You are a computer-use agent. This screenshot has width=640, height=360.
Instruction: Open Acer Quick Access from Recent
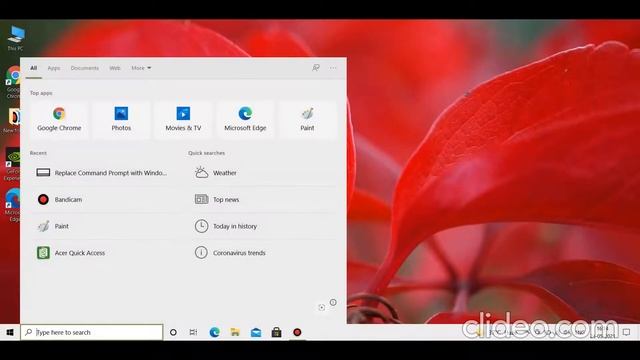[102, 253]
